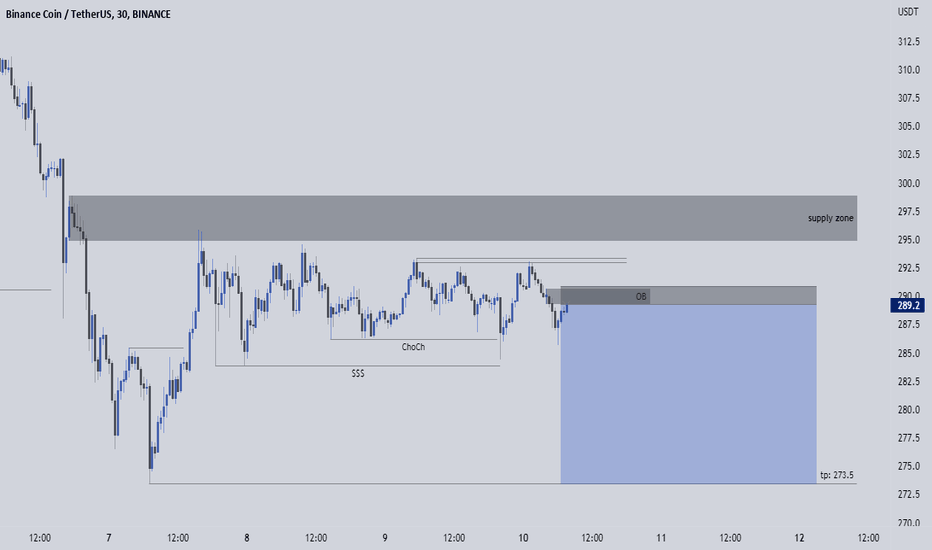Click the gray supply zone rectangle

(x=463, y=218)
